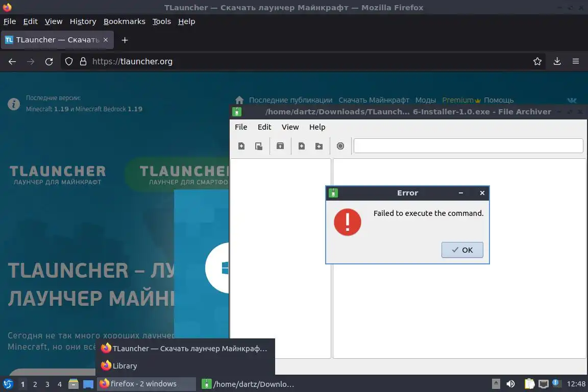
Task: Click the update notifier tray icon
Action: point(557,383)
